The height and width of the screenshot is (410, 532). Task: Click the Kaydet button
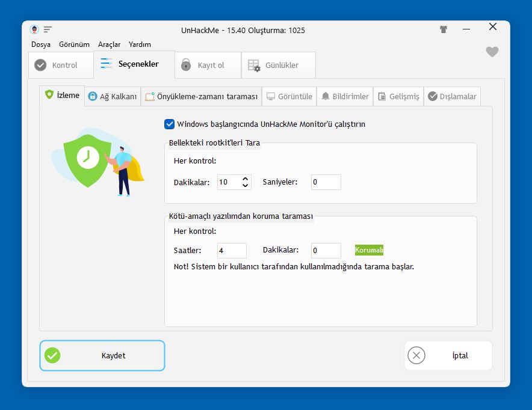(102, 355)
